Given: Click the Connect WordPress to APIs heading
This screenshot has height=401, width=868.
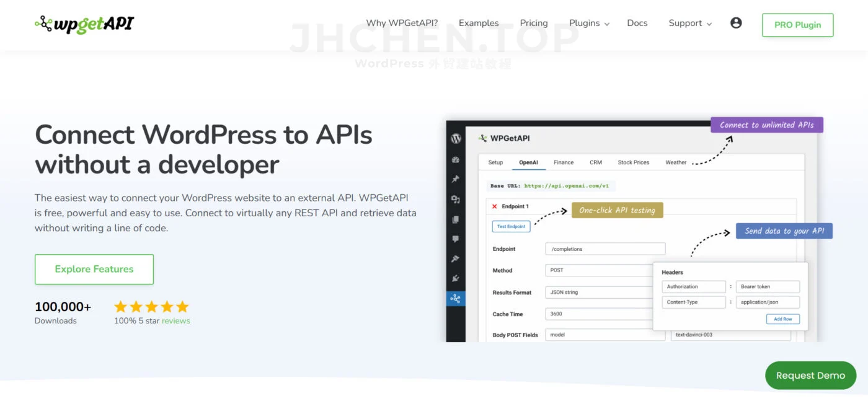Looking at the screenshot, I should click(x=204, y=149).
